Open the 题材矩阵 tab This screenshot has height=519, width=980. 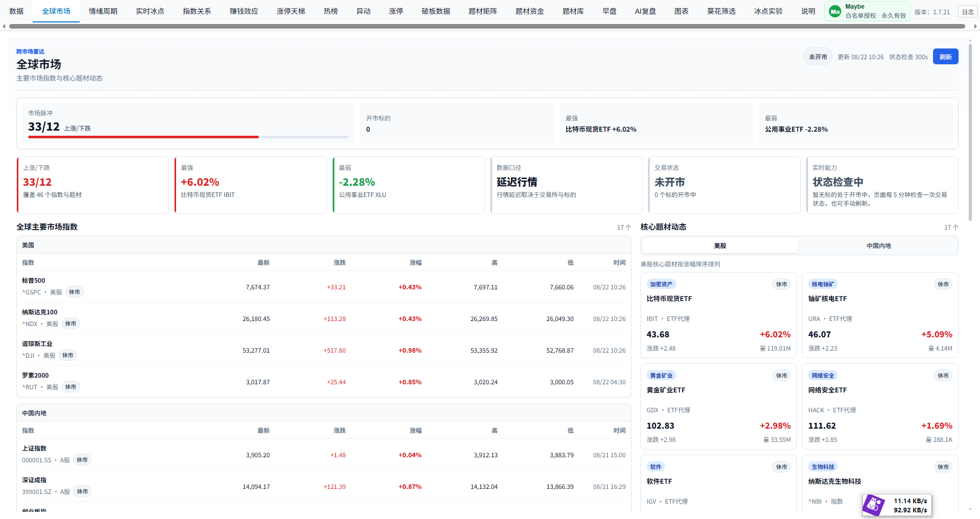[x=483, y=11]
